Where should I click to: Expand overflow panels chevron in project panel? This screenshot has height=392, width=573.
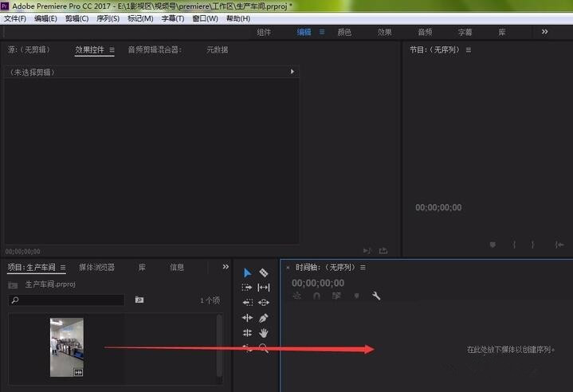(226, 267)
